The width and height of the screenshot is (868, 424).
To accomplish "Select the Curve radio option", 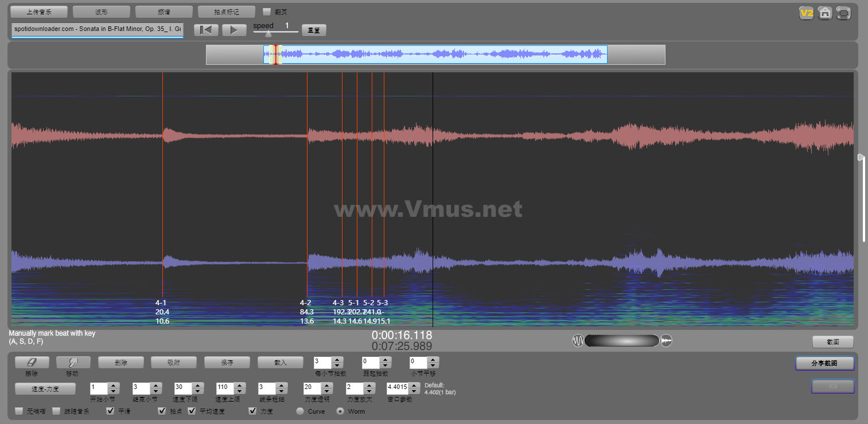I will coord(300,411).
